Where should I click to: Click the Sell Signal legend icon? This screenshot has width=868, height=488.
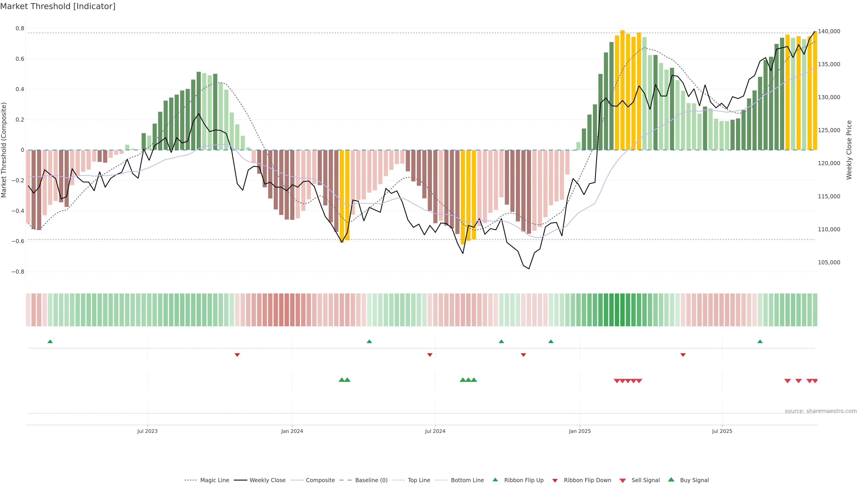(623, 481)
